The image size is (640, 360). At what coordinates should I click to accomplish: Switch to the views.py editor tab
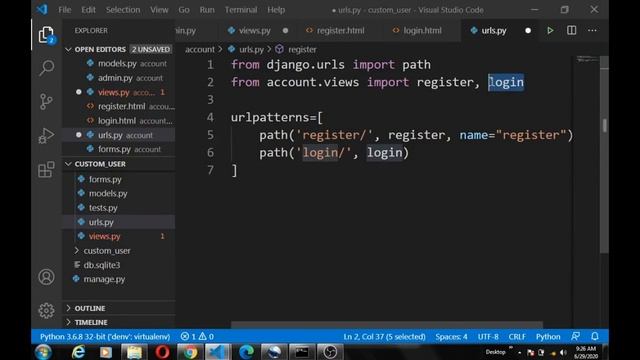(255, 31)
